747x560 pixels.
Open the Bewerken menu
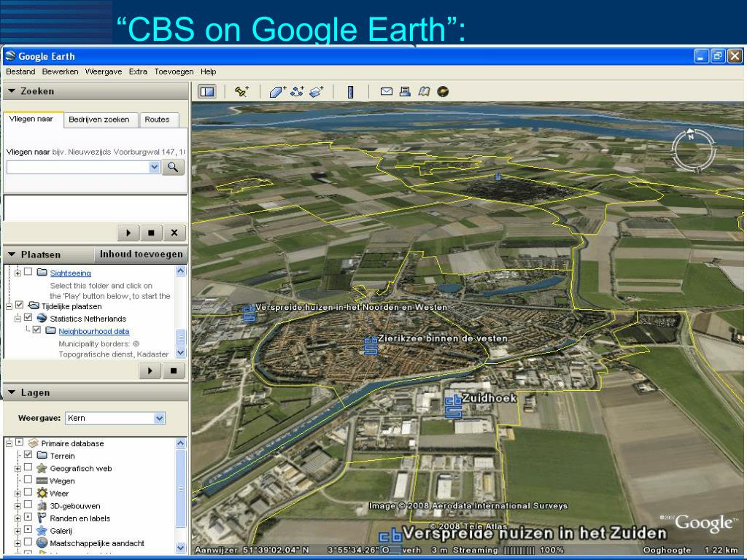click(60, 71)
